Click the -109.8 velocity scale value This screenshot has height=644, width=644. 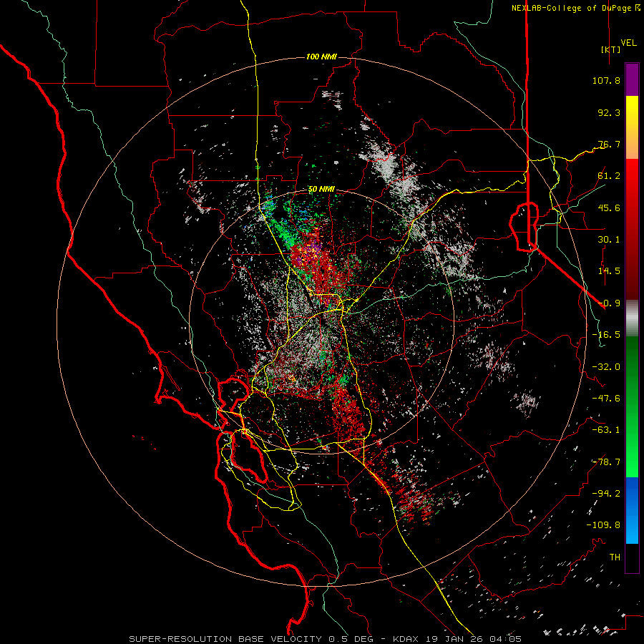[603, 525]
